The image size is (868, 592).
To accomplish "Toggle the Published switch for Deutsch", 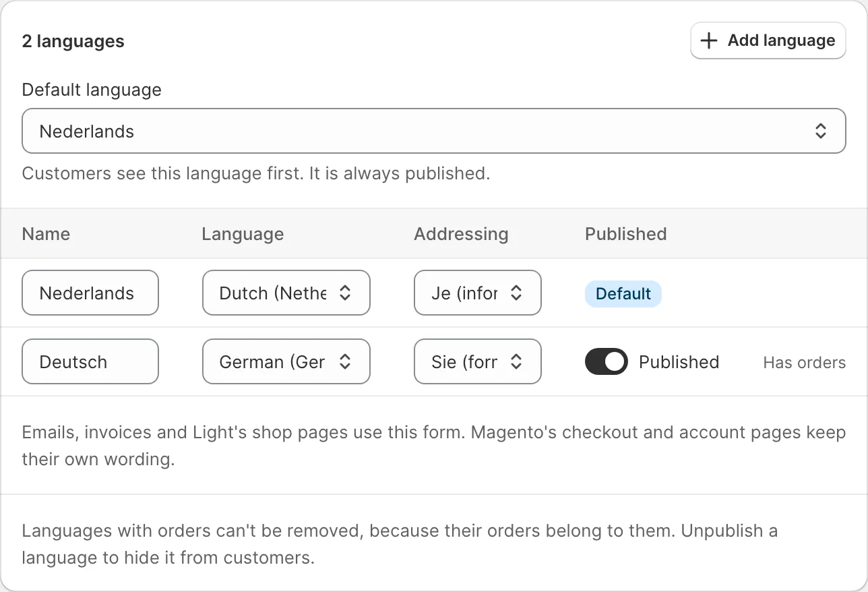I will (x=607, y=361).
